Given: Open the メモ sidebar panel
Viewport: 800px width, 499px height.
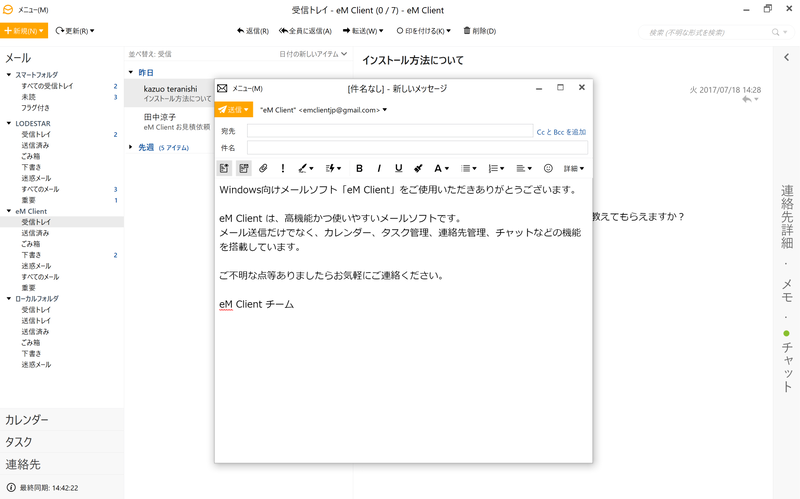Looking at the screenshot, I should point(787,290).
